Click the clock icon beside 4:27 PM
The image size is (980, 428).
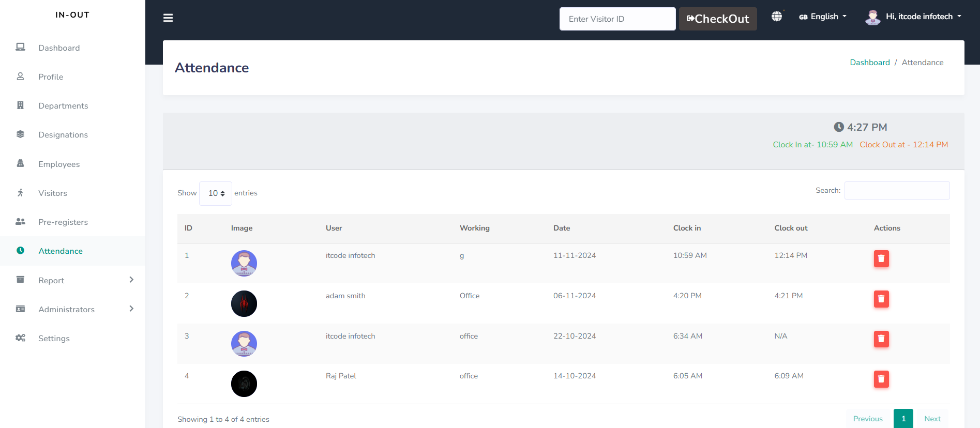coord(839,127)
